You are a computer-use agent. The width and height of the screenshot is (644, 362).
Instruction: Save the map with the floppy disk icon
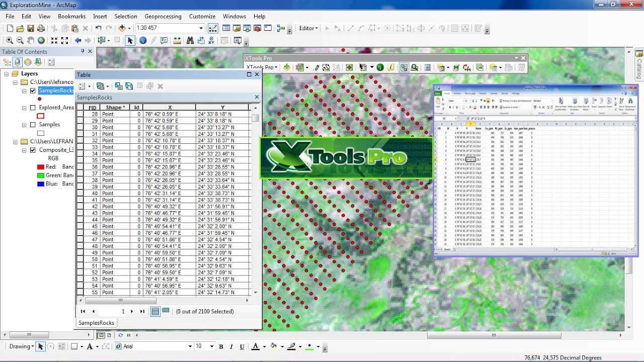30,28
